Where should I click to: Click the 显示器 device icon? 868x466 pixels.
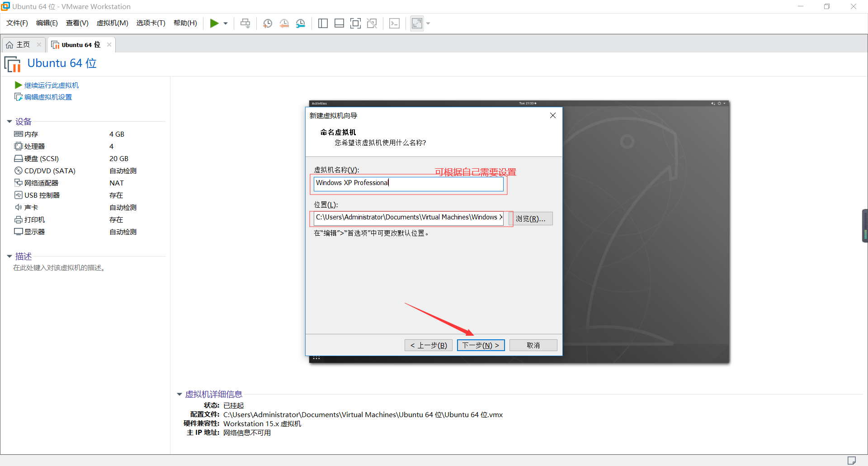pos(19,232)
